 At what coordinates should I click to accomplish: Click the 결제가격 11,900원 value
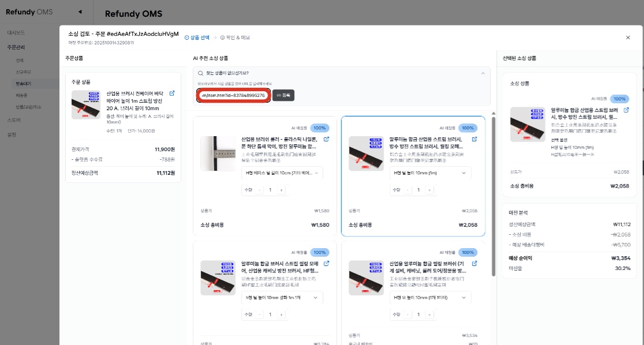[x=164, y=149]
